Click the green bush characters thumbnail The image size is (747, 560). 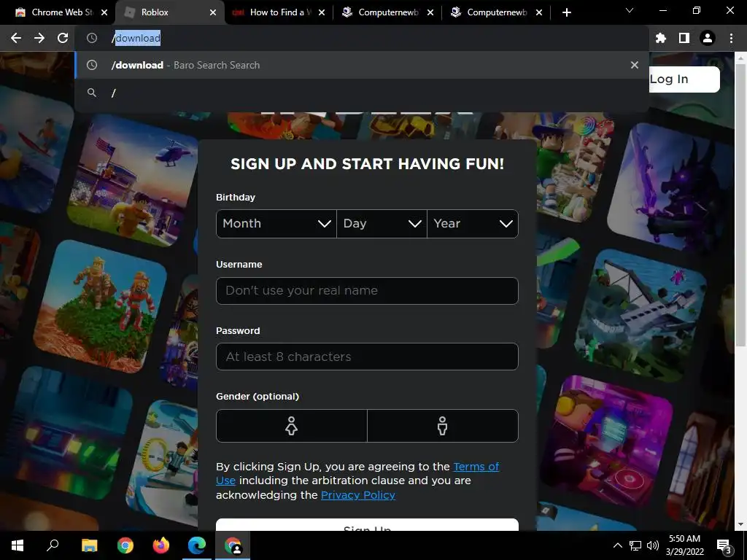coord(100,307)
